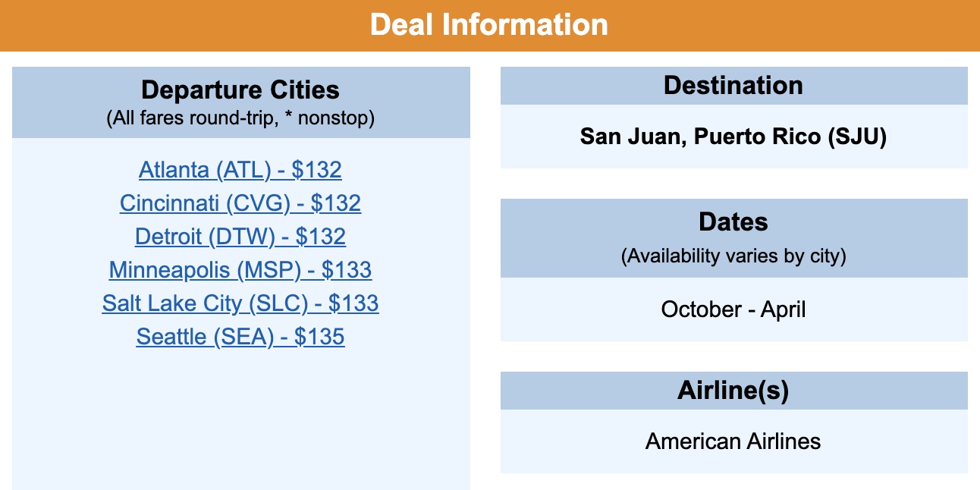This screenshot has height=490, width=980.
Task: Click the Availability varies by city note
Action: click(x=733, y=256)
